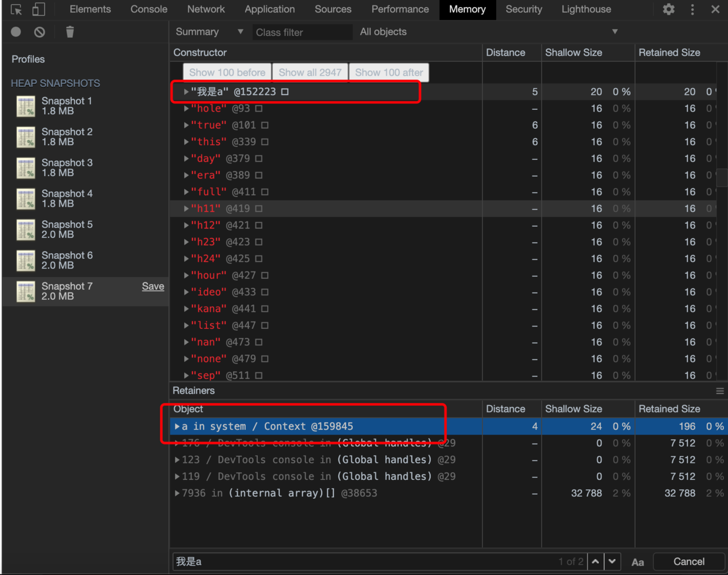Toggle device toolbar icon
728x575 pixels.
coord(39,9)
